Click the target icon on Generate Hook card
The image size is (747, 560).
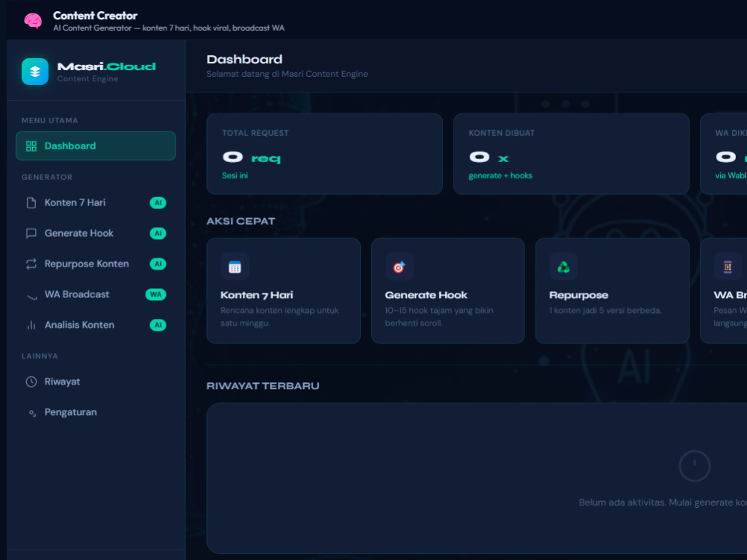pos(399,267)
